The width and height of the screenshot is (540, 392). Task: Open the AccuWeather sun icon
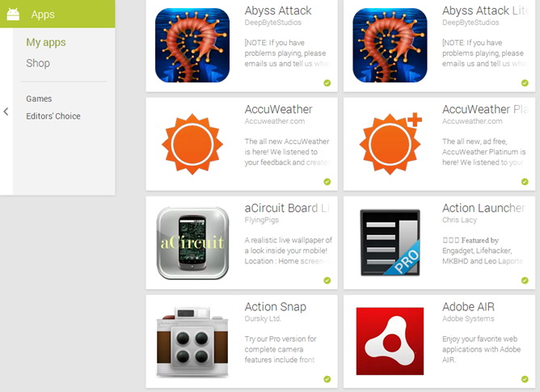coord(192,144)
